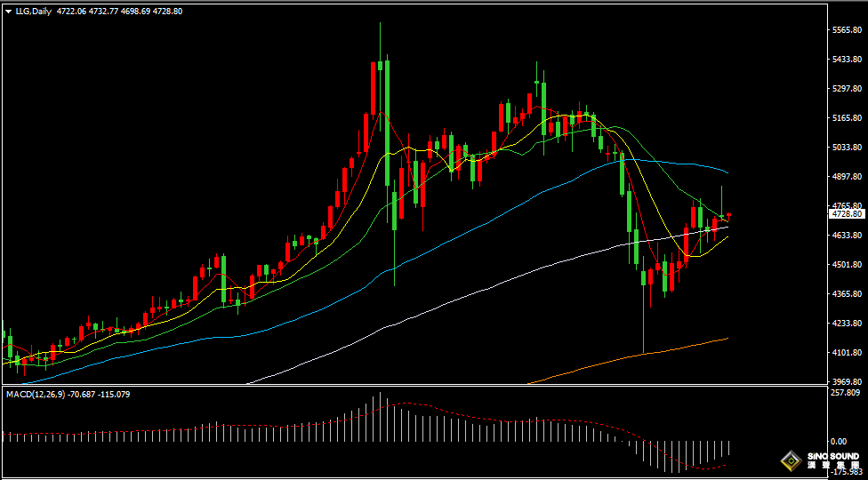Select the LLG,Daily chart title text

(33, 12)
